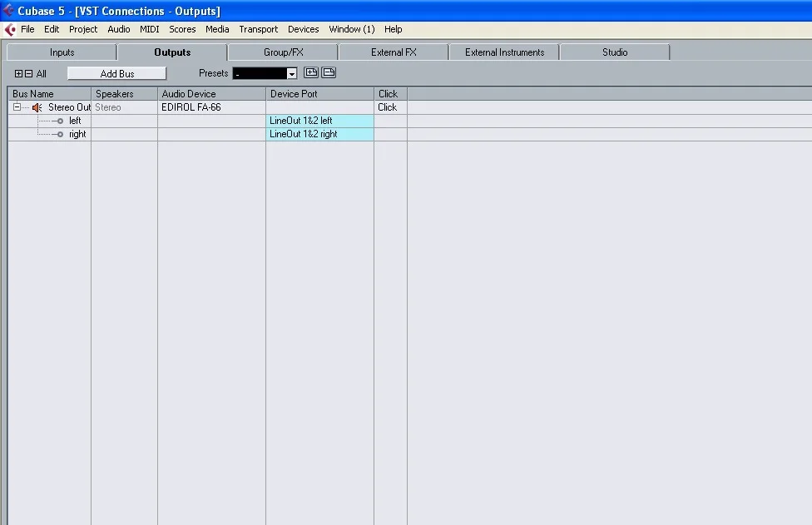812x525 pixels.
Task: Open the Window (1) menu
Action: click(x=352, y=29)
